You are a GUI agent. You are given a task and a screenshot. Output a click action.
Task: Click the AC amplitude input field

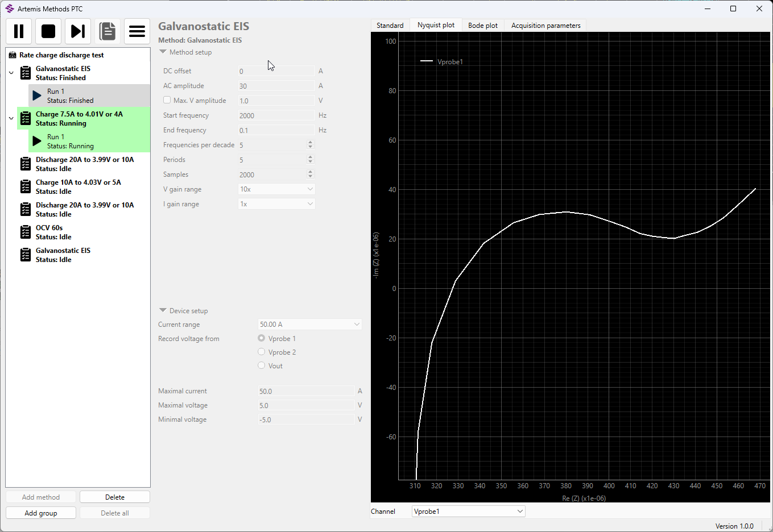pos(276,86)
